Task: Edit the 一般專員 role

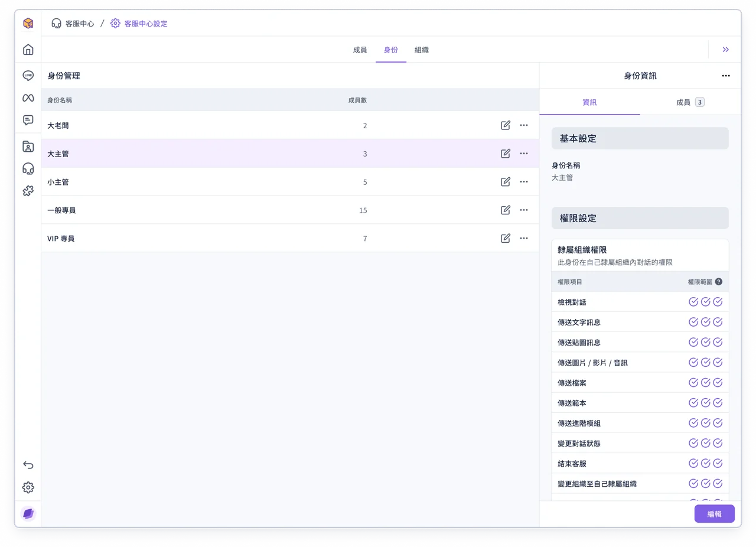Action: coord(506,210)
